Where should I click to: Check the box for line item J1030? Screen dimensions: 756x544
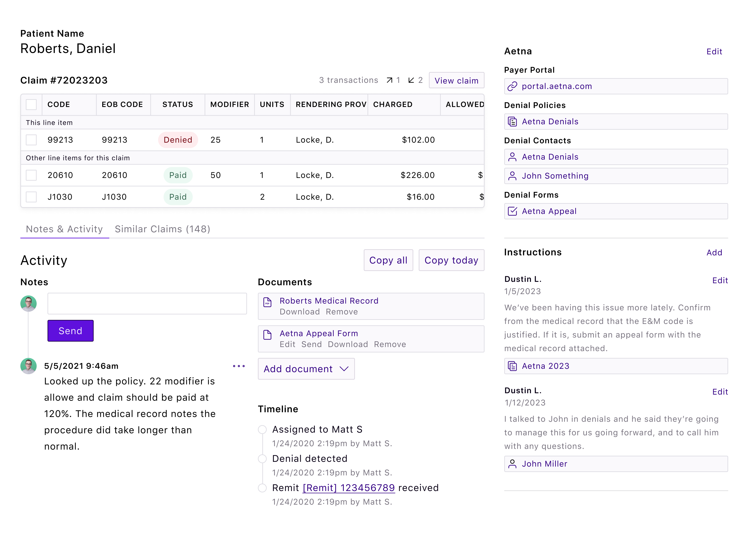tap(31, 197)
